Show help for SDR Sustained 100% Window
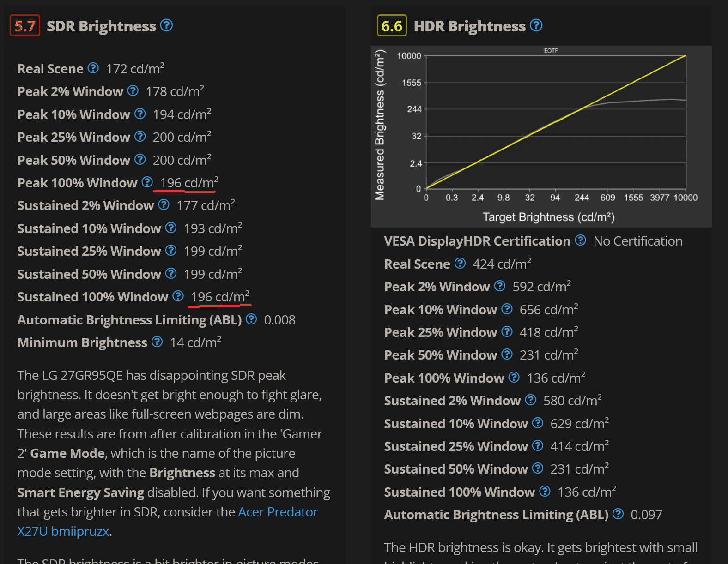728x564 pixels. tap(178, 296)
